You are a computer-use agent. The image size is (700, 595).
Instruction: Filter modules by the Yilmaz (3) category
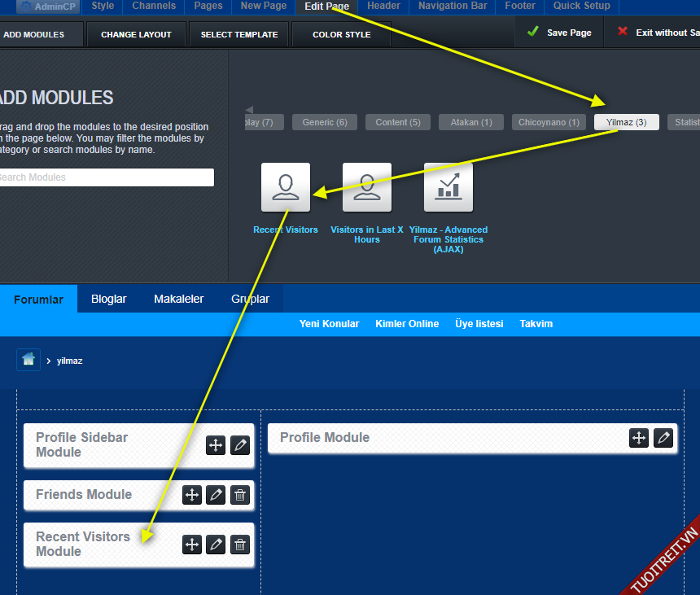coord(626,122)
